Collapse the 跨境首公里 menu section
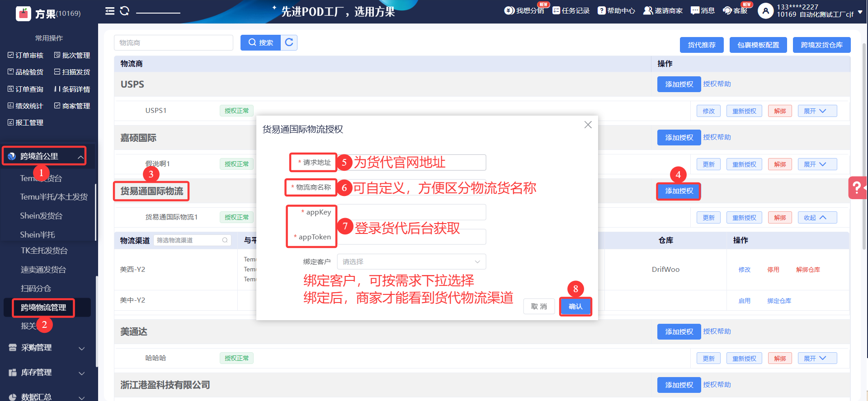This screenshot has height=401, width=868. point(44,156)
